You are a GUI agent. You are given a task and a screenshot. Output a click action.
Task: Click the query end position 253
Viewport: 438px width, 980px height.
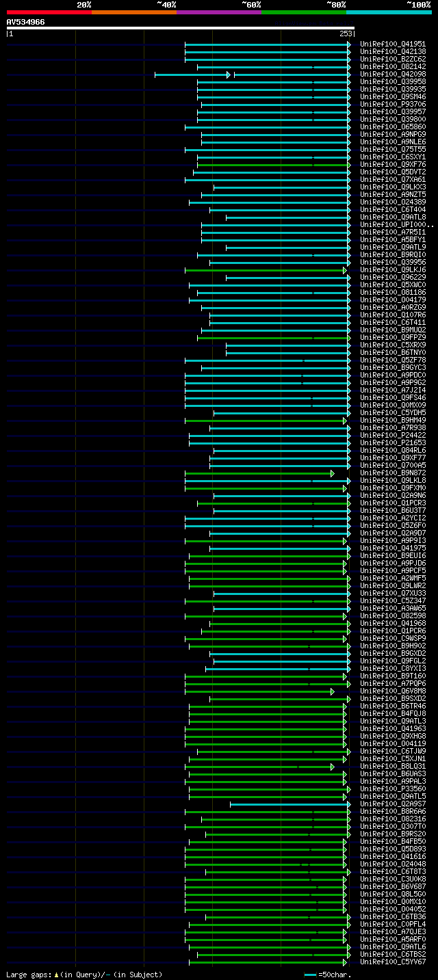tap(345, 34)
